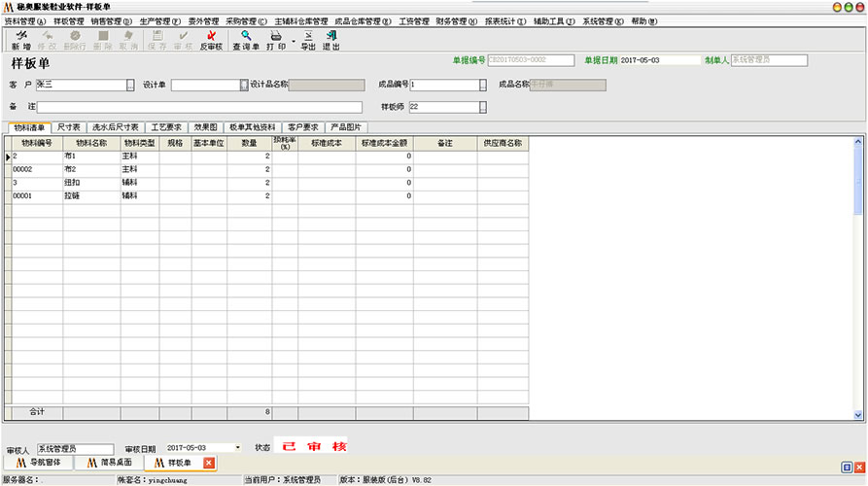Click the 新增 (New) toolbar icon
This screenshot has width=868, height=486.
coord(20,39)
